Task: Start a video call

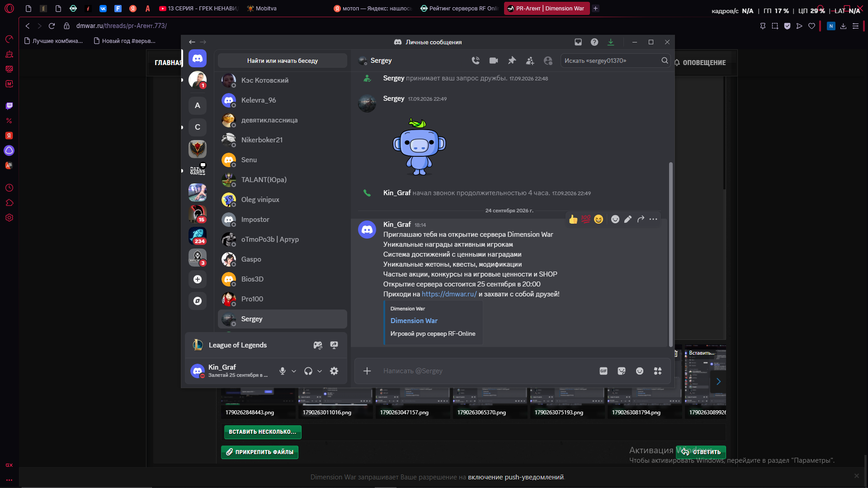Action: 494,61
